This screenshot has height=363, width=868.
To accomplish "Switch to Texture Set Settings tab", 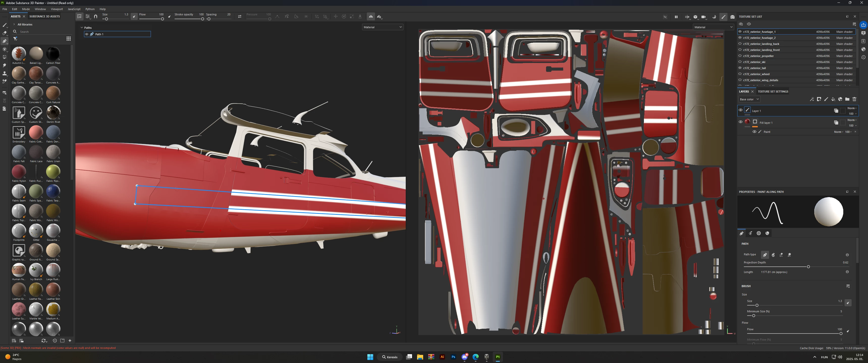I will click(x=773, y=92).
